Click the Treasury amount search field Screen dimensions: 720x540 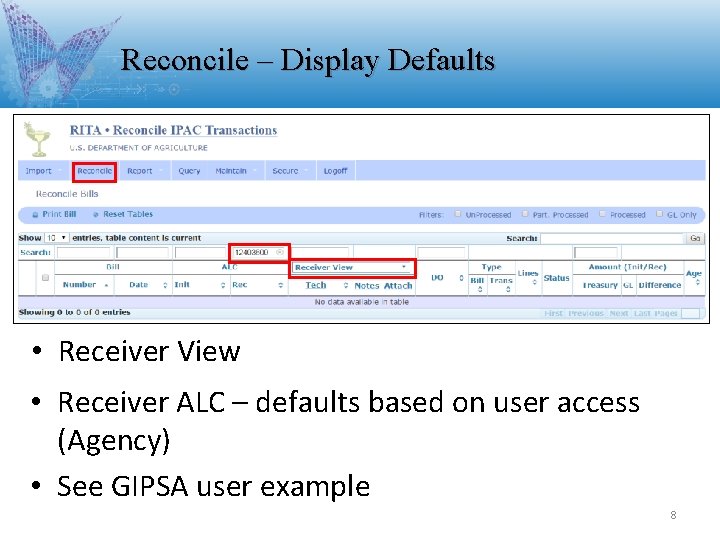[596, 253]
